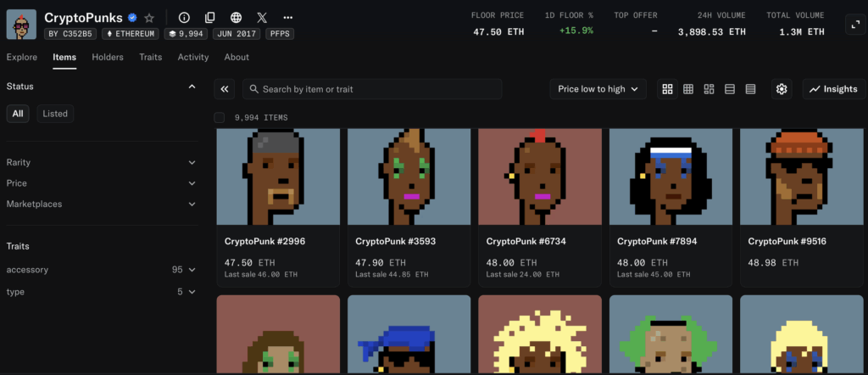Switch to the About tab
Screen dimensions: 868x375
click(236, 57)
